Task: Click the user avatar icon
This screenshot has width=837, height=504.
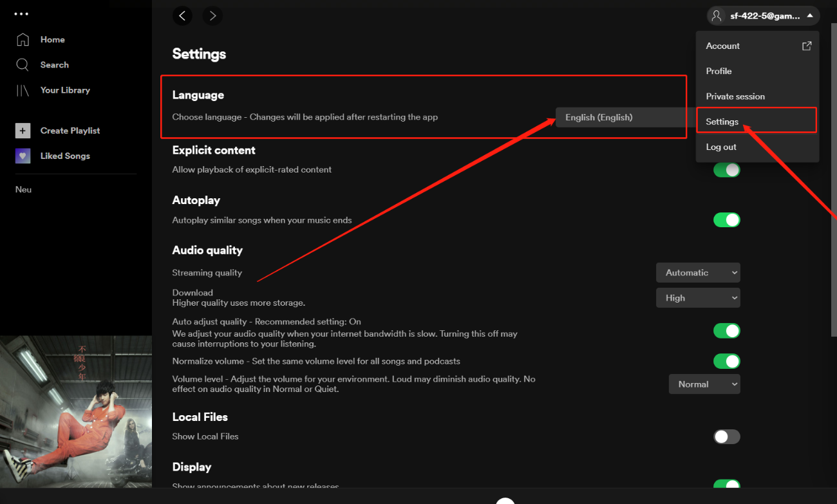Action: (717, 16)
